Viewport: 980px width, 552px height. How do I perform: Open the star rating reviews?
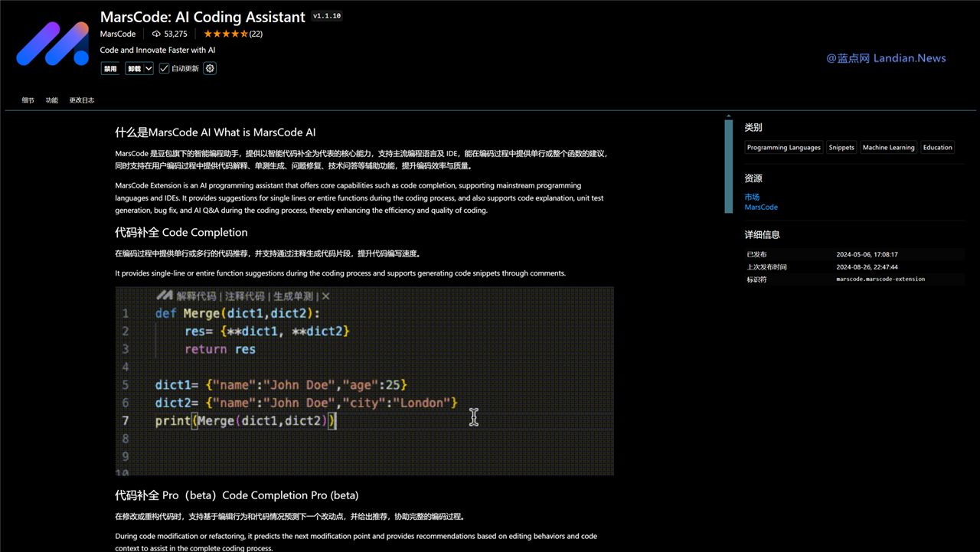coord(233,34)
